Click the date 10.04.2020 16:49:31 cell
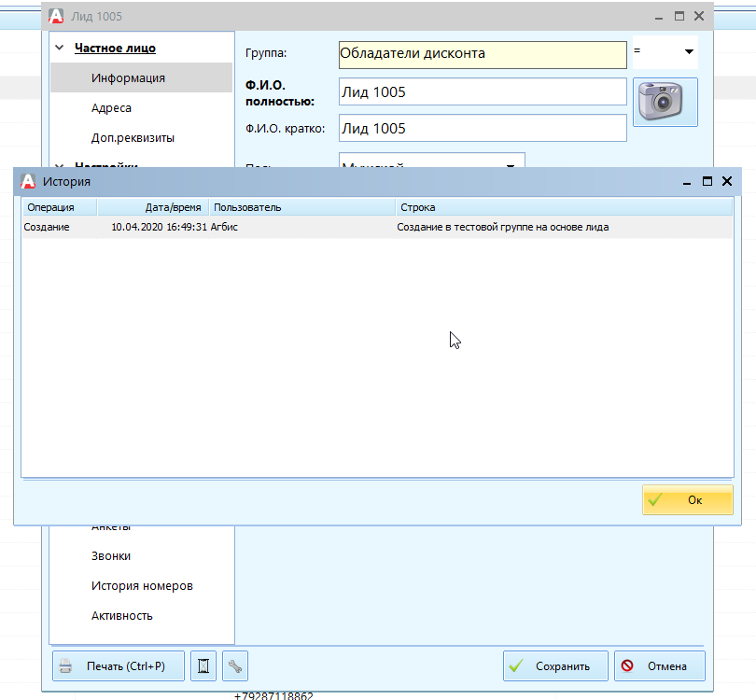The image size is (756, 700). click(159, 227)
